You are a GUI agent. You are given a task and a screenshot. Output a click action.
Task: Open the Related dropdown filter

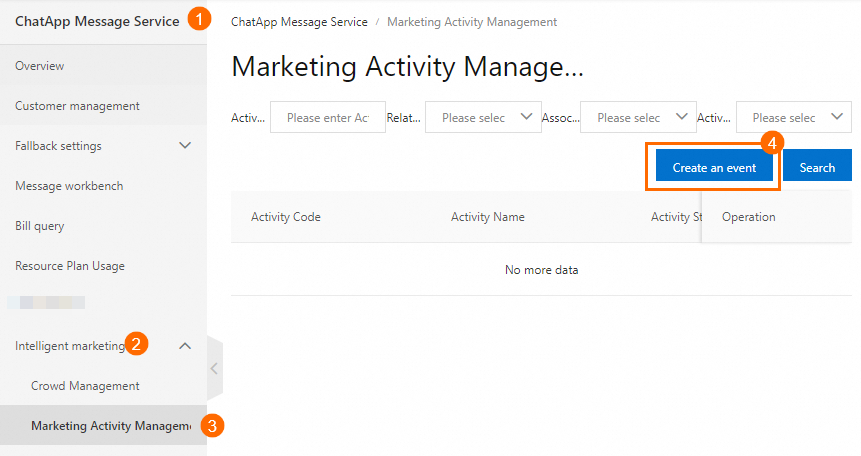[x=483, y=118]
